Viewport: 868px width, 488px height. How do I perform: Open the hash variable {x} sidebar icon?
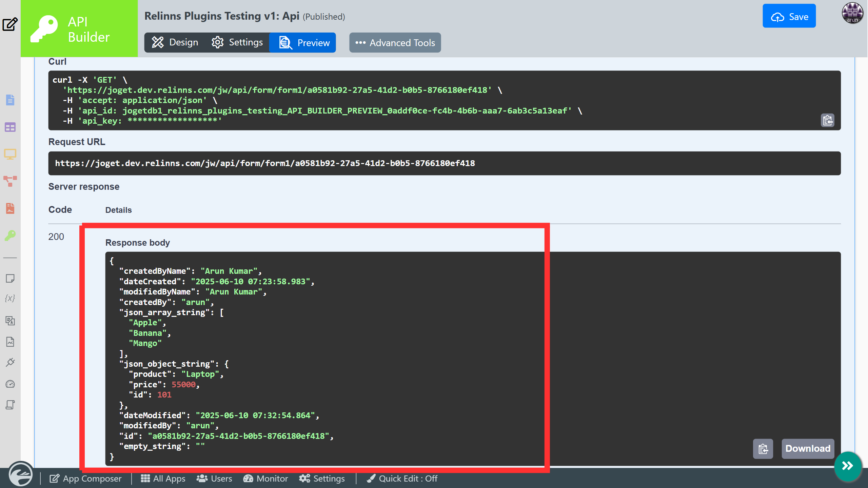10,298
